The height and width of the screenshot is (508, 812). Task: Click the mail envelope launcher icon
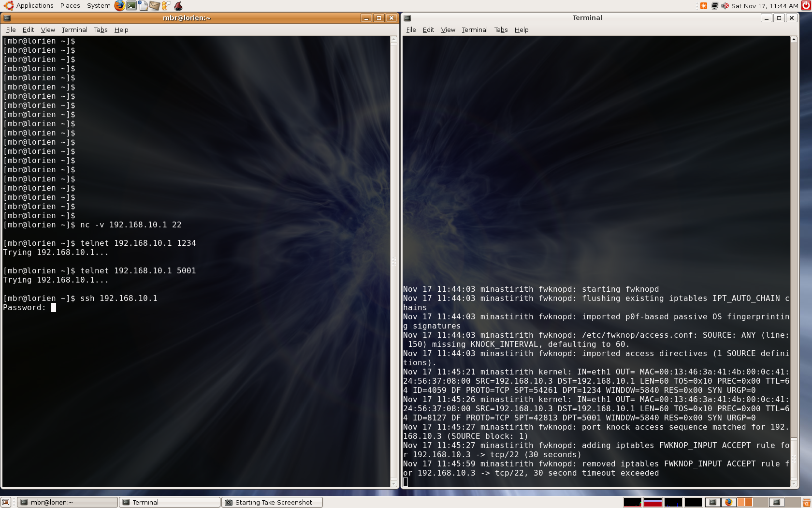(155, 6)
